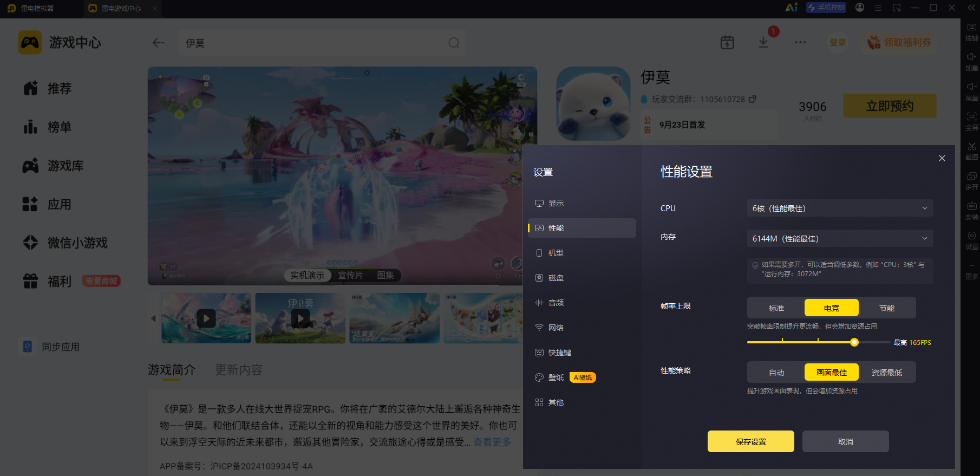Open the hamburger menu in the title bar
Viewport: 980px width, 476px height.
tap(878, 8)
